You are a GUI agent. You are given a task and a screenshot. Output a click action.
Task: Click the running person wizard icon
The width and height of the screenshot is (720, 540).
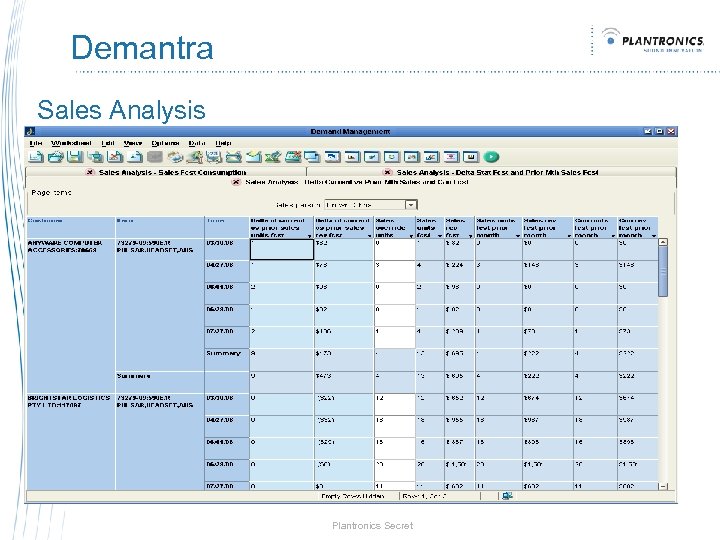coord(194,157)
